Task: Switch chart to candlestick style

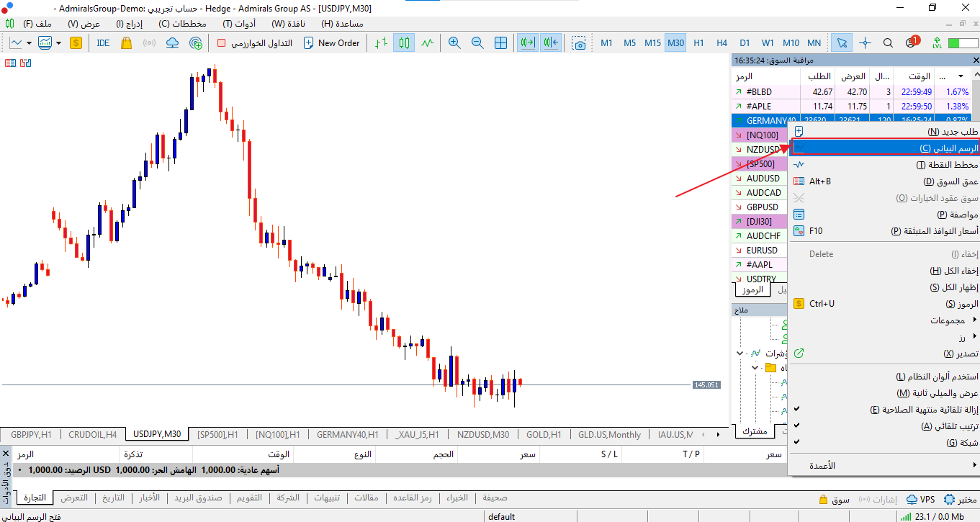Action: pyautogui.click(x=405, y=43)
